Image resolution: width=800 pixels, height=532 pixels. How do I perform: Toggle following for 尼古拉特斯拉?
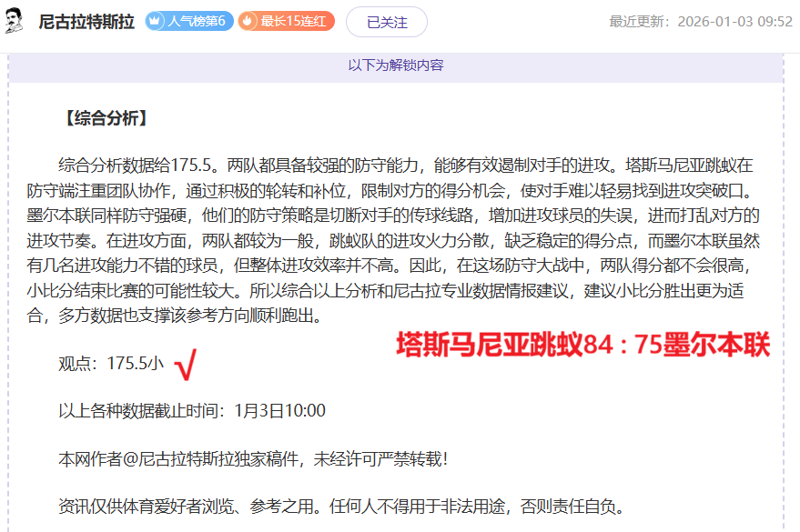point(387,21)
